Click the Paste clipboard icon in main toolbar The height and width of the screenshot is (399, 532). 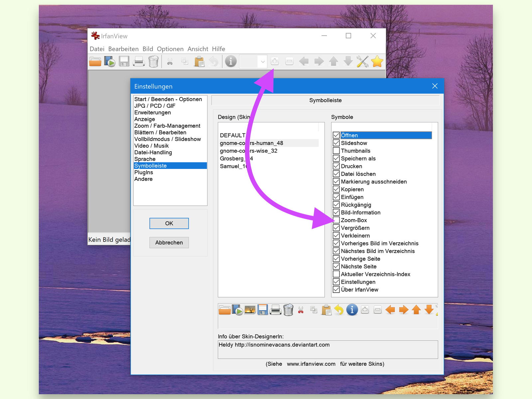[x=199, y=62]
